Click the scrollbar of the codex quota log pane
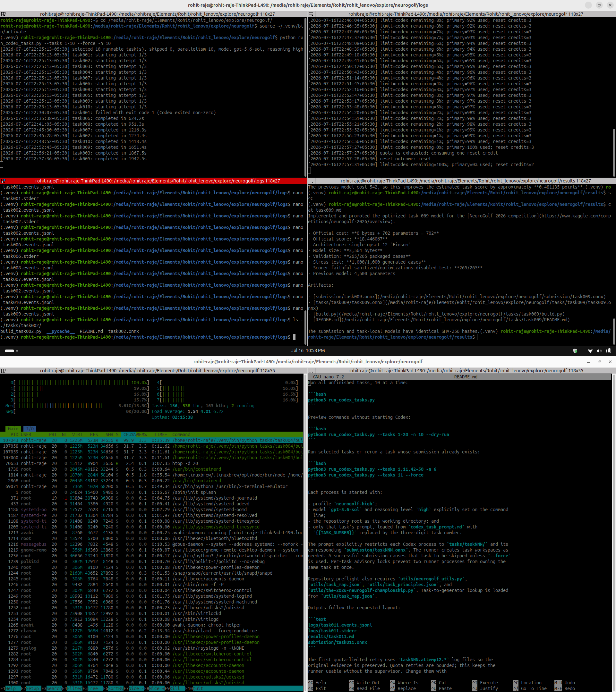Image resolution: width=616 pixels, height=692 pixels. (x=614, y=152)
